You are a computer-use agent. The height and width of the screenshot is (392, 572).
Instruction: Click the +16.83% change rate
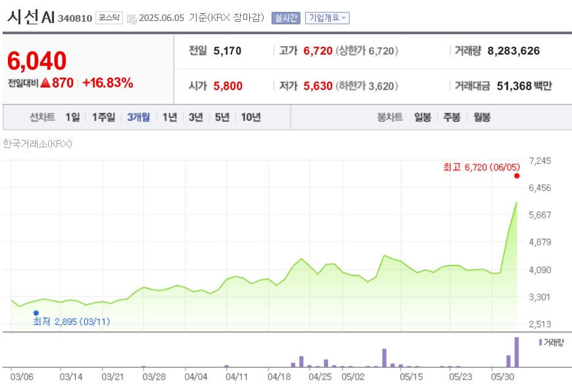coord(108,83)
